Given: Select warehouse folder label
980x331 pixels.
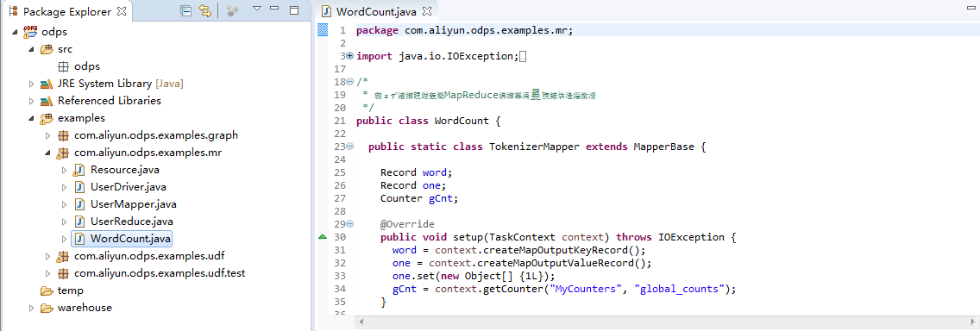Looking at the screenshot, I should pos(85,308).
